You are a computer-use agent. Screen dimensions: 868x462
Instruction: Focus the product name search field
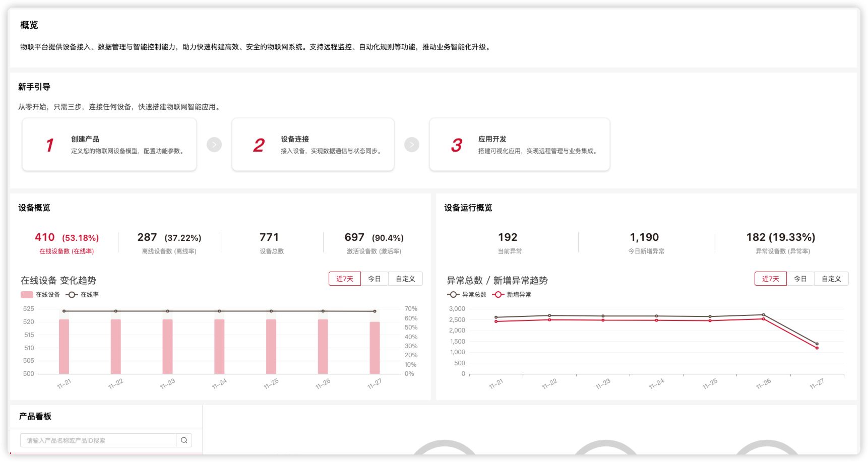click(98, 440)
